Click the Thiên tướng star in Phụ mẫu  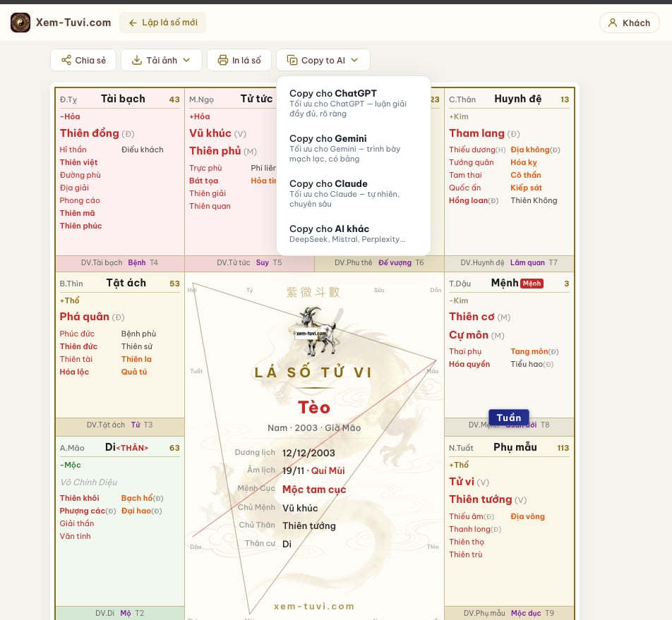click(x=481, y=499)
